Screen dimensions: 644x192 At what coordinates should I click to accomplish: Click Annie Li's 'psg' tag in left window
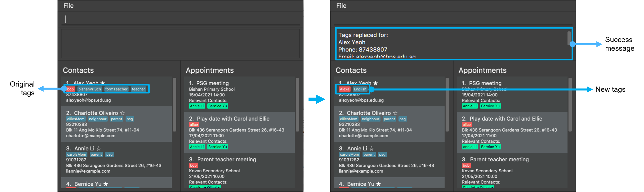click(x=109, y=154)
